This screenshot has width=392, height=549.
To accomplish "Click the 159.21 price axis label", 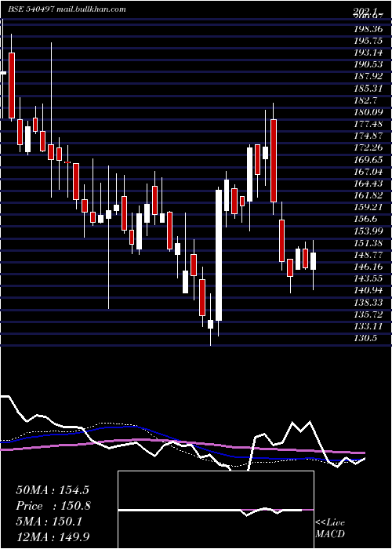I will (368, 207).
